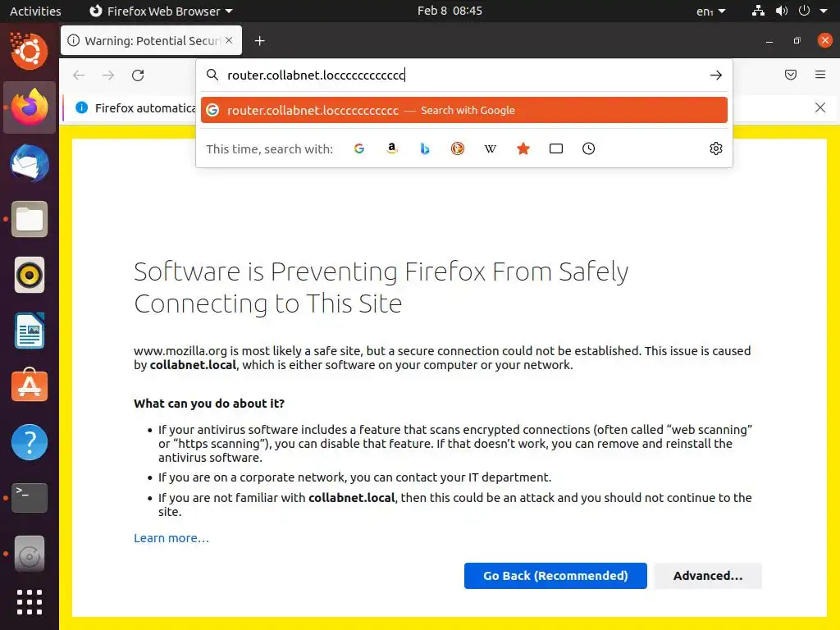Click Go Back (Recommended) button
Image resolution: width=840 pixels, height=630 pixels.
click(555, 576)
